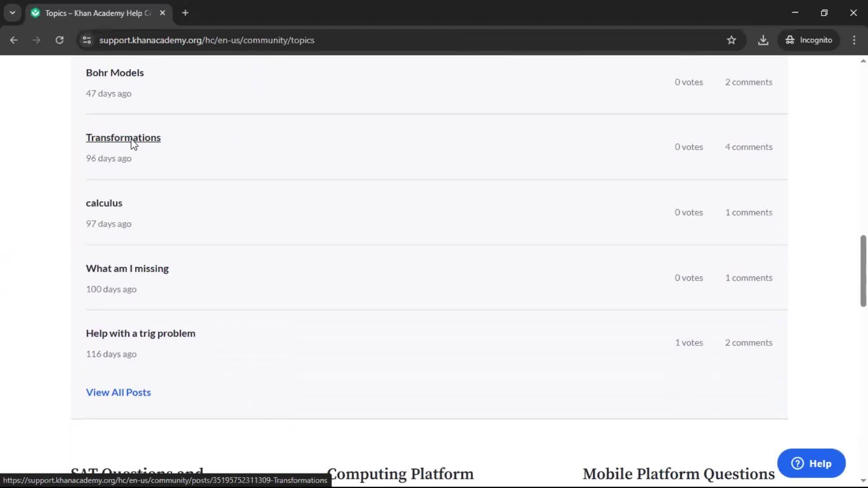The width and height of the screenshot is (868, 488).
Task: Open the blue Help widget button
Action: pos(811,464)
